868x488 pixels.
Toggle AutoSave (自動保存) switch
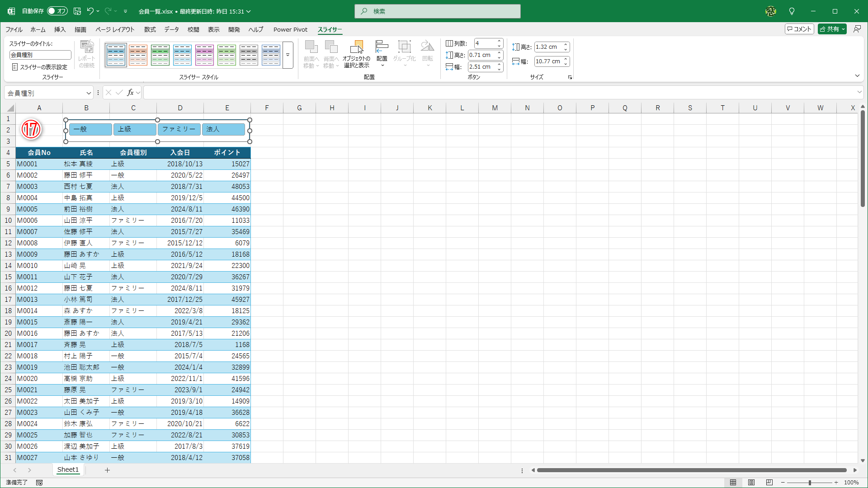pos(57,11)
